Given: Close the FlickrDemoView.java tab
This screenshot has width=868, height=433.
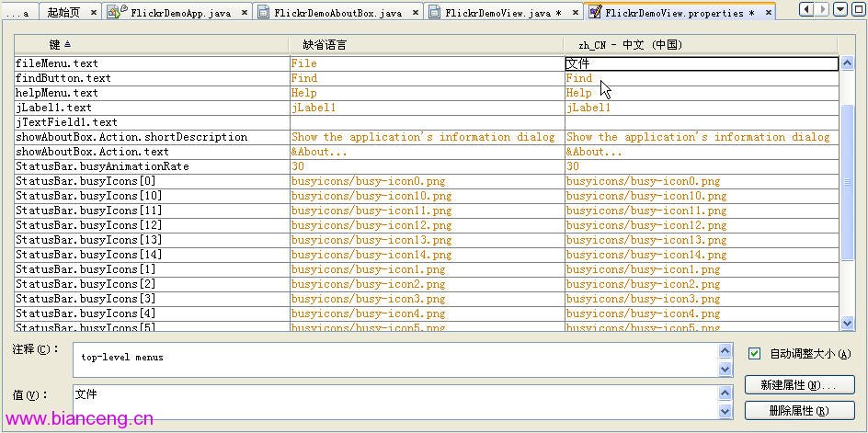Looking at the screenshot, I should pos(576,12).
